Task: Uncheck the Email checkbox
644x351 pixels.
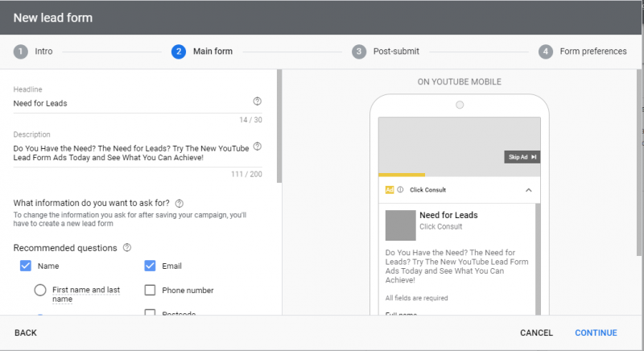Action: click(x=150, y=266)
